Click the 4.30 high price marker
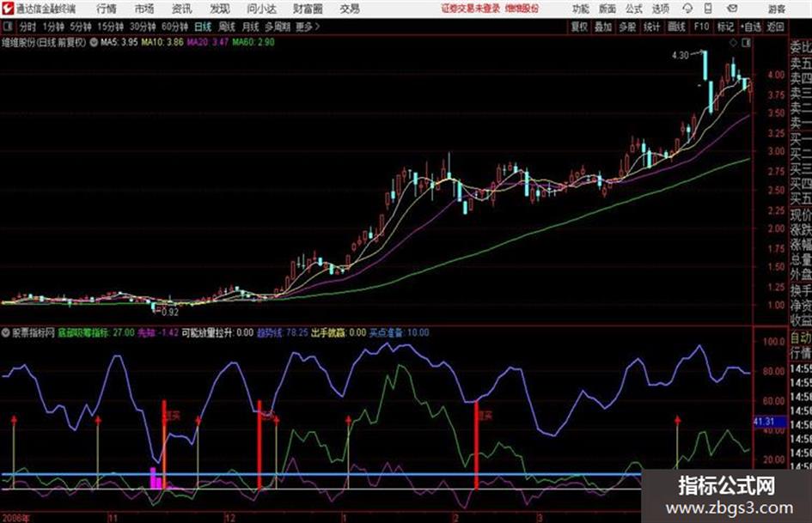 click(x=680, y=56)
